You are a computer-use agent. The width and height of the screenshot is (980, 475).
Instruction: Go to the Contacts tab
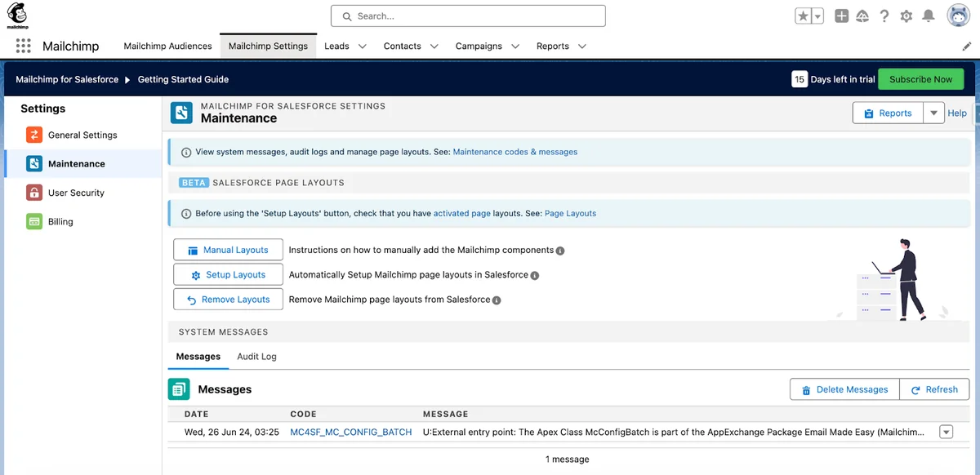pyautogui.click(x=403, y=46)
